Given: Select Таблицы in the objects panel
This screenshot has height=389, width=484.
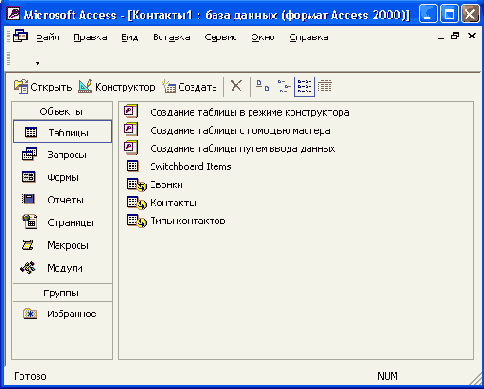Looking at the screenshot, I should click(x=62, y=132).
